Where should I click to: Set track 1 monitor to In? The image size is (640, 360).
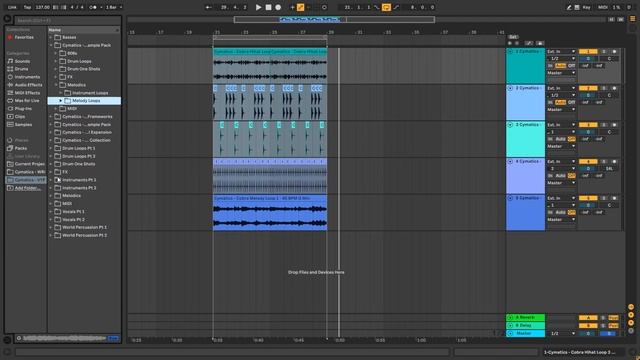click(550, 66)
